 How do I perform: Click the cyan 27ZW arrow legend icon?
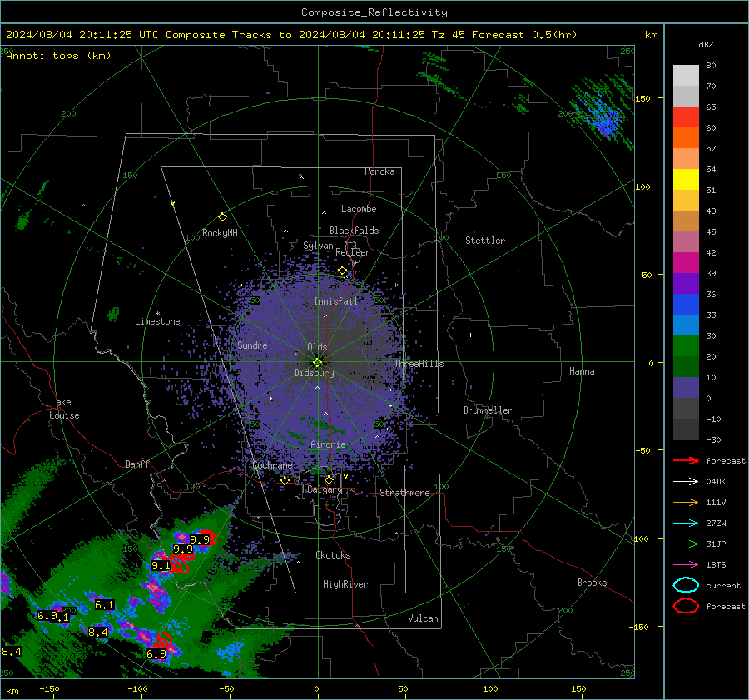(x=686, y=524)
